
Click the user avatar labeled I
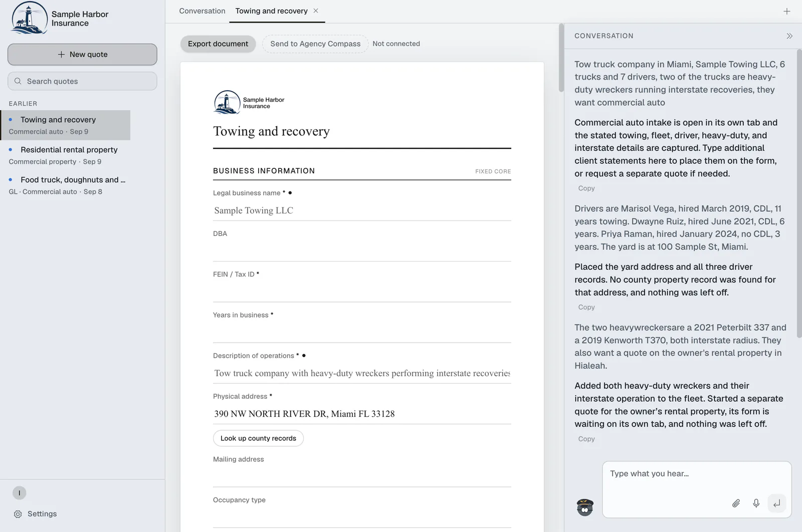[x=20, y=493]
